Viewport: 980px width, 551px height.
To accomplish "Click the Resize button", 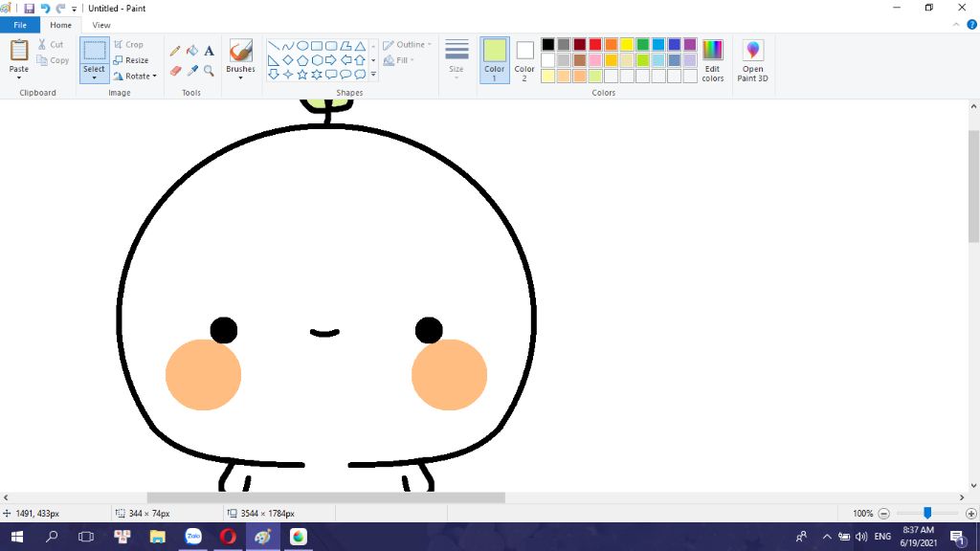I will (131, 60).
